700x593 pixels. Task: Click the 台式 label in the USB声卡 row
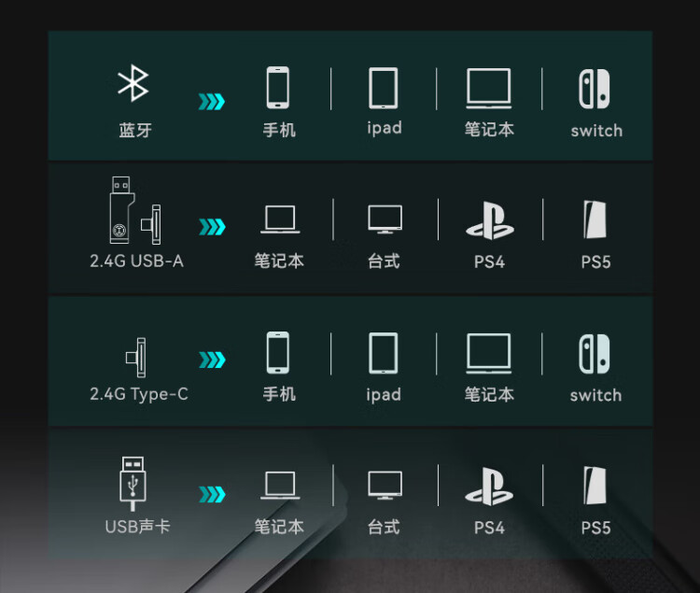point(384,528)
